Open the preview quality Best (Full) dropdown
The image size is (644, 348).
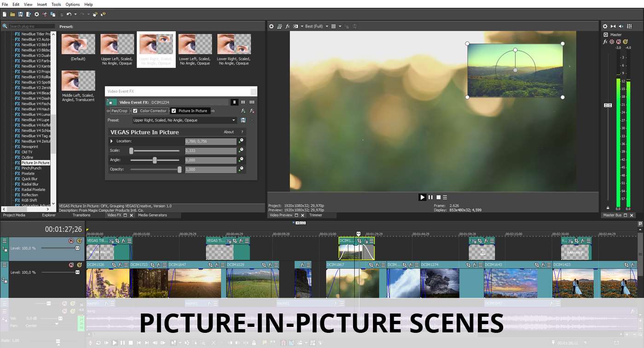coord(316,26)
